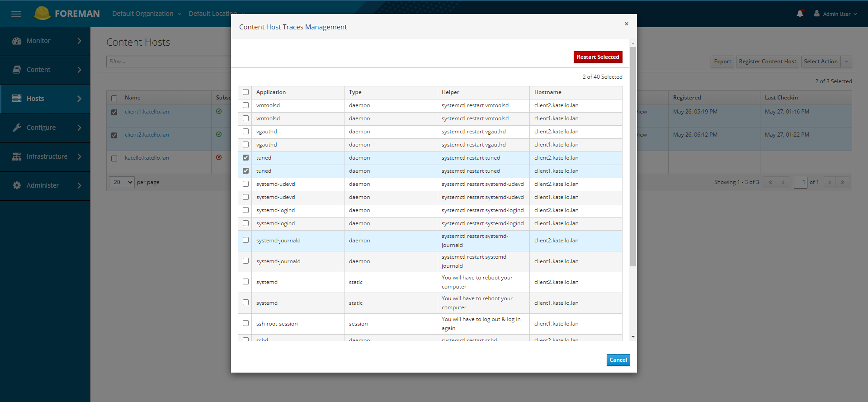Check vmtoolsd row for client2.katello.lan
This screenshot has width=868, height=402.
tap(245, 105)
